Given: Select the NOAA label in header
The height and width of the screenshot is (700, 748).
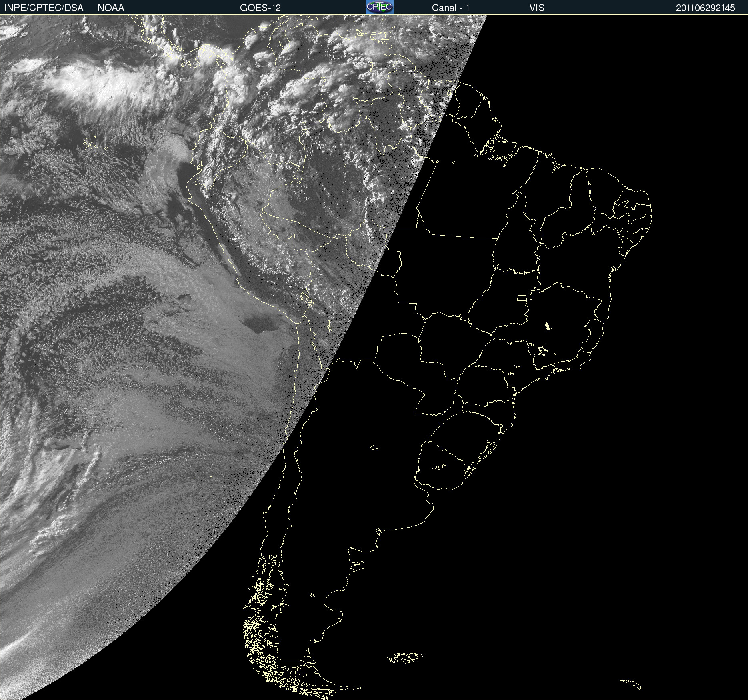Looking at the screenshot, I should coord(111,8).
